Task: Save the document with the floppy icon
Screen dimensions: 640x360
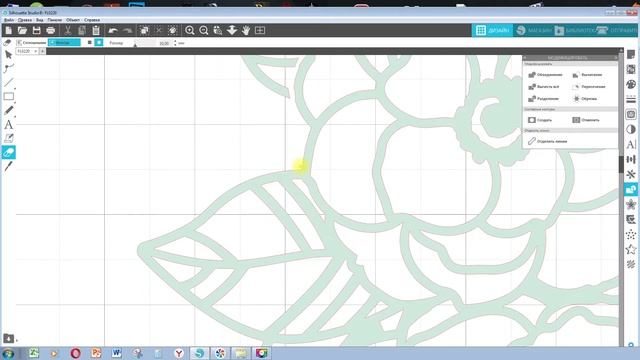Action: coord(36,30)
